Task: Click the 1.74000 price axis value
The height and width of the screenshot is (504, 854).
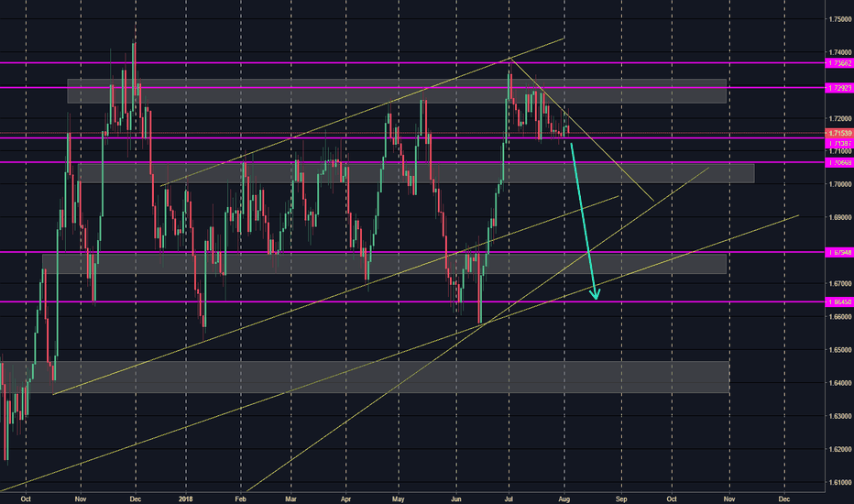Action: 840,52
